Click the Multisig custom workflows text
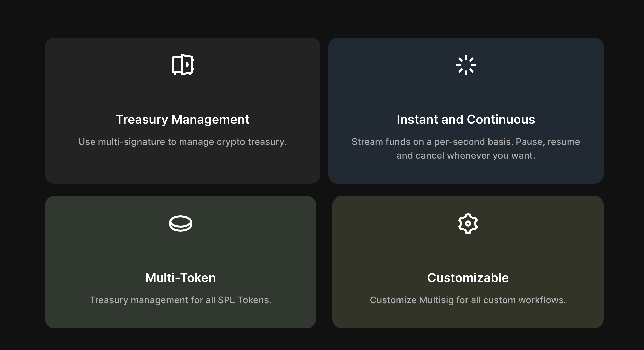 [468, 300]
